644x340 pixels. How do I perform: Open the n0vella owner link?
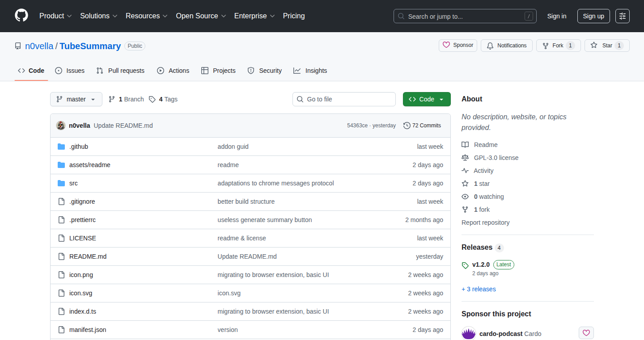[39, 46]
